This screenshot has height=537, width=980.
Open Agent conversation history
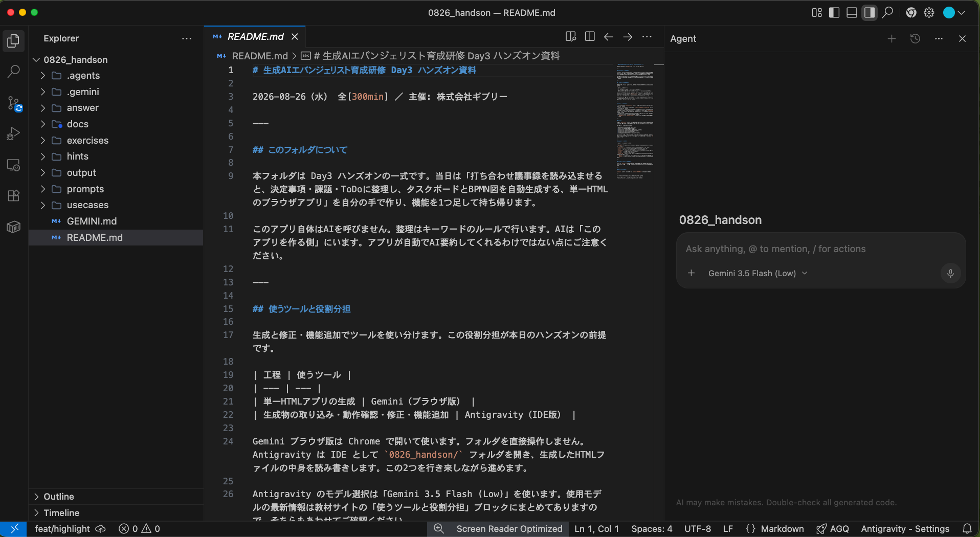916,39
